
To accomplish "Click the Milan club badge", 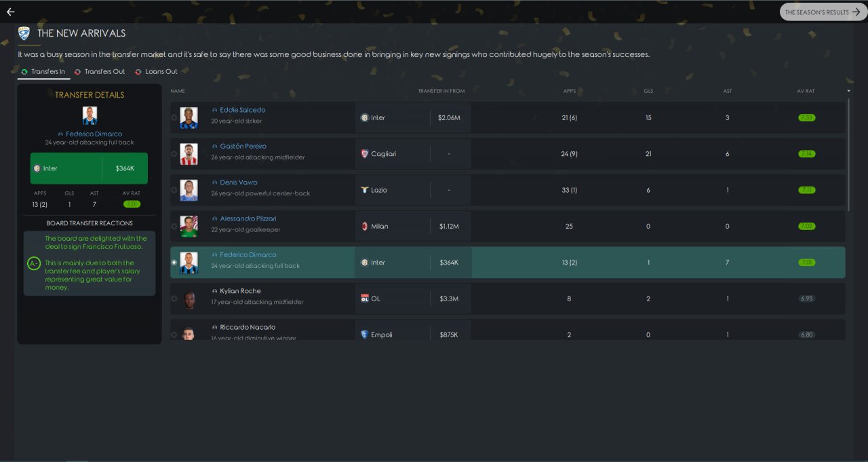I will tap(365, 226).
